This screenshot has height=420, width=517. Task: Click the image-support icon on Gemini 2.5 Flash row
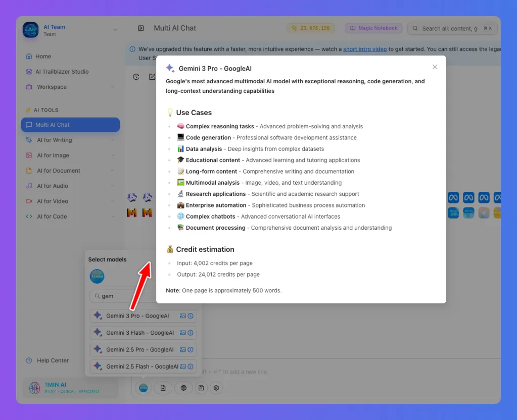pos(182,366)
